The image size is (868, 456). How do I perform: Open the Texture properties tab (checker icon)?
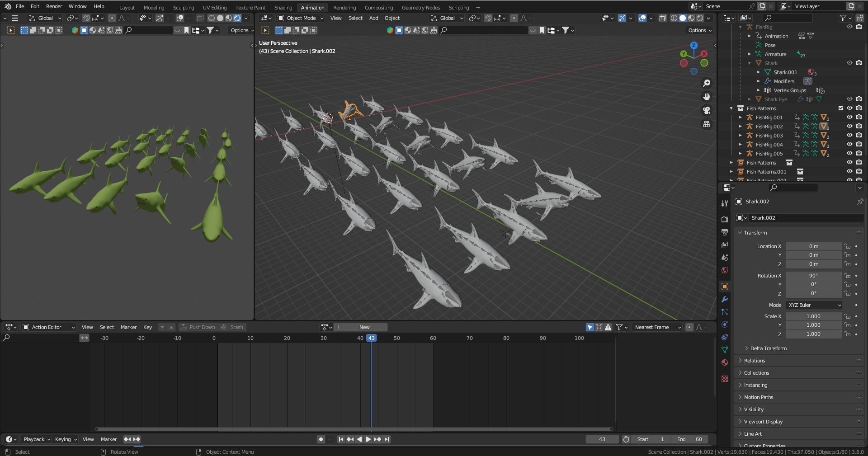coord(725,379)
